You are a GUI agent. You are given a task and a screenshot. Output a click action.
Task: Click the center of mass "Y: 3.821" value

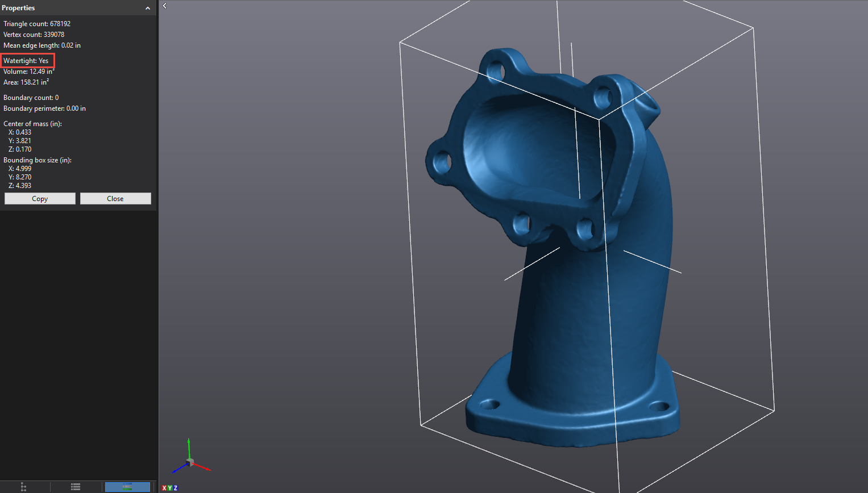coord(20,141)
